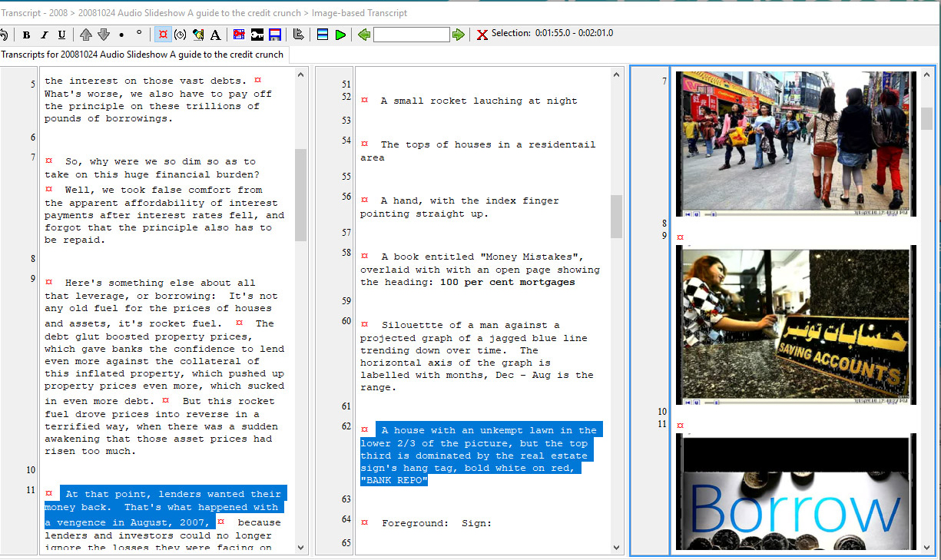The width and height of the screenshot is (941, 560).
Task: Click the save floppy disk icon
Action: 275,35
